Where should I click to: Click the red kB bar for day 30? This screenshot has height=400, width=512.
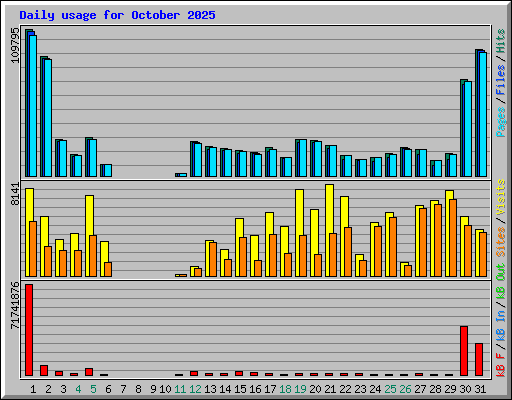click(x=464, y=351)
